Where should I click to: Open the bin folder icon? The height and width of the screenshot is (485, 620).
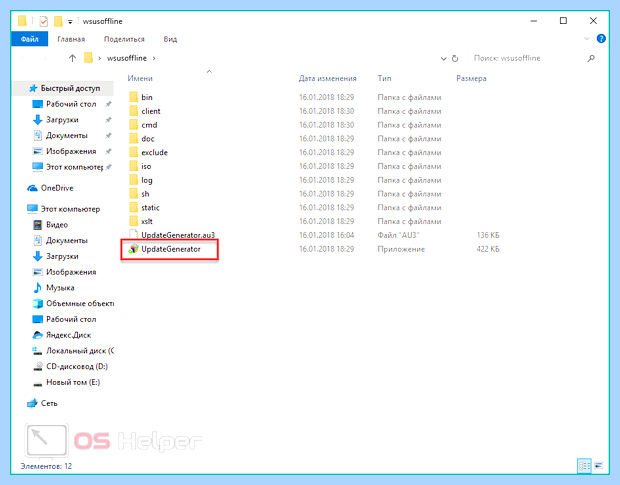[x=134, y=97]
